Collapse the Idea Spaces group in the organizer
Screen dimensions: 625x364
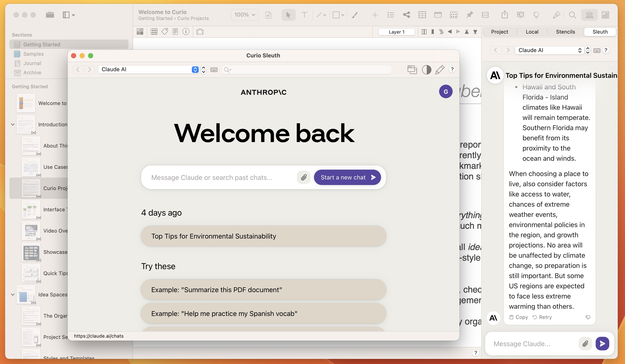[13, 294]
